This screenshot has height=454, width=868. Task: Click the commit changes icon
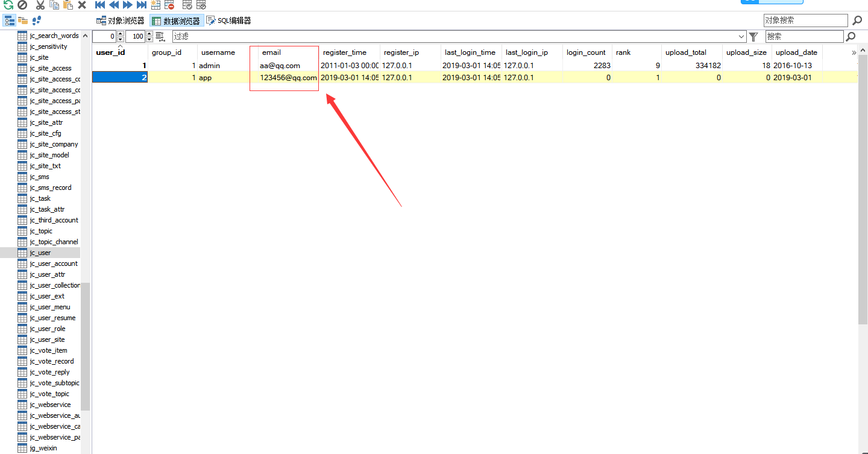[187, 5]
